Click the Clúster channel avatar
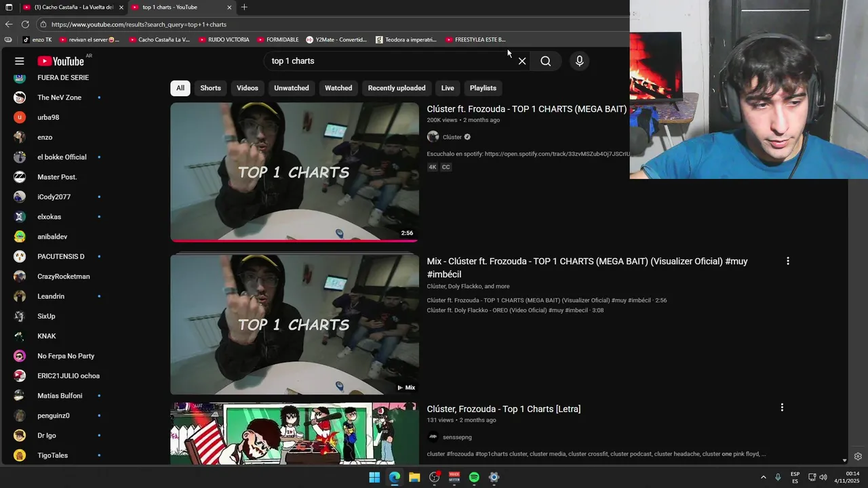Screen dimensions: 868x488 (433, 137)
